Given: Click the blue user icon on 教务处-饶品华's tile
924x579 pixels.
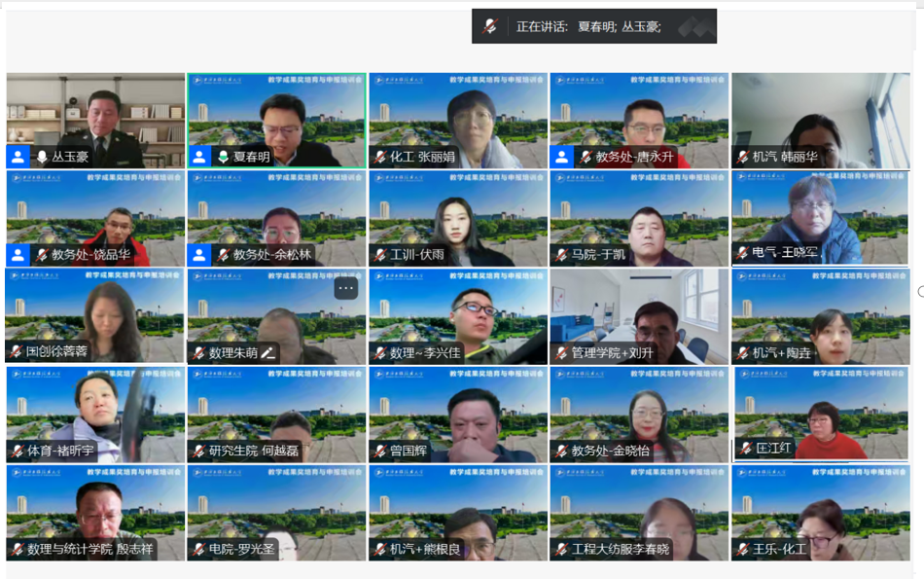Looking at the screenshot, I should tap(18, 255).
